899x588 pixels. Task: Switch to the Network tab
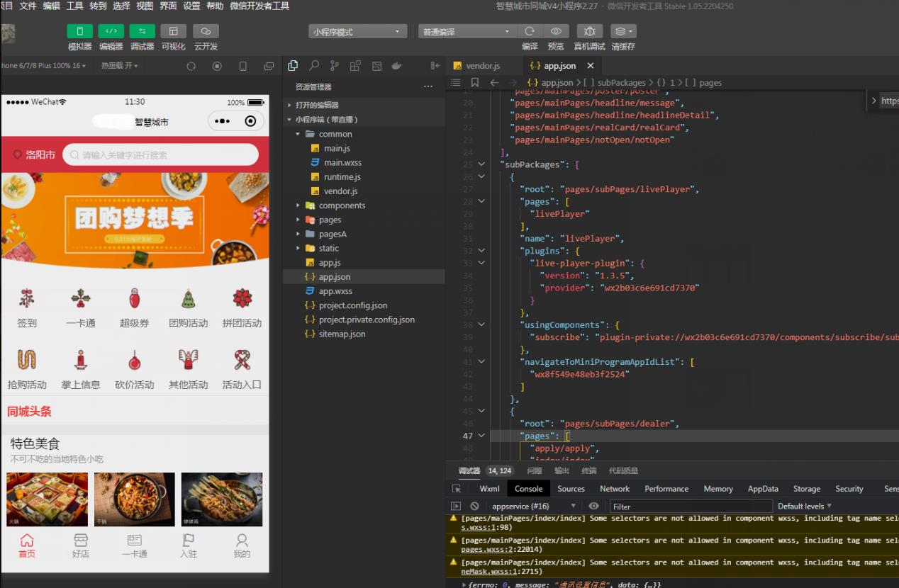(x=615, y=489)
